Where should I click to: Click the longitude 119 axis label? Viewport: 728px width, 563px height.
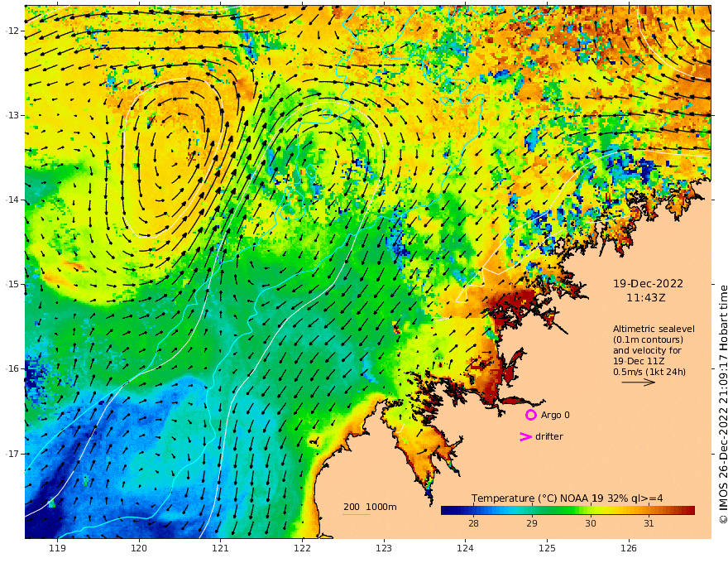coord(58,549)
